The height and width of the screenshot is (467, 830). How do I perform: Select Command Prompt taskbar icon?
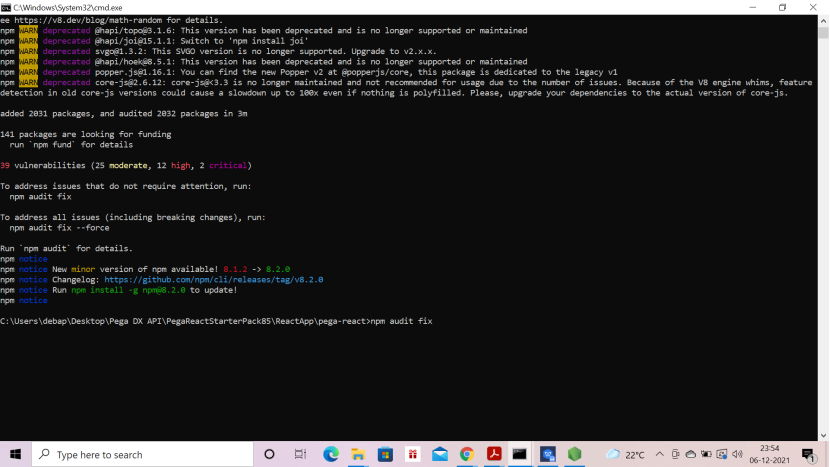point(519,454)
